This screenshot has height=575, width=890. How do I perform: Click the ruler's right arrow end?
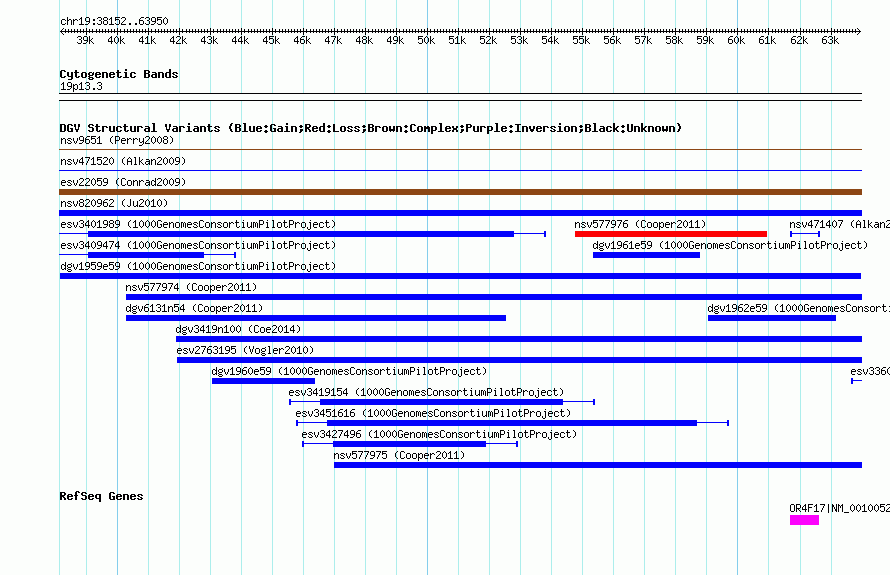[859, 31]
